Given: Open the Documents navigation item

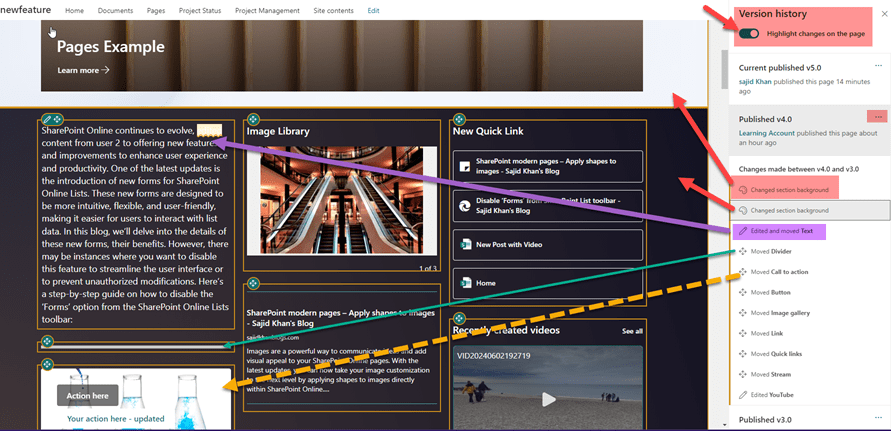Looking at the screenshot, I should [115, 10].
